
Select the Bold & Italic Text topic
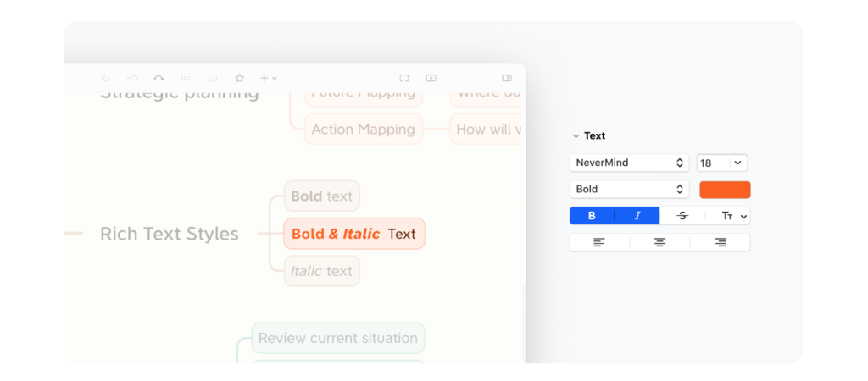[354, 234]
